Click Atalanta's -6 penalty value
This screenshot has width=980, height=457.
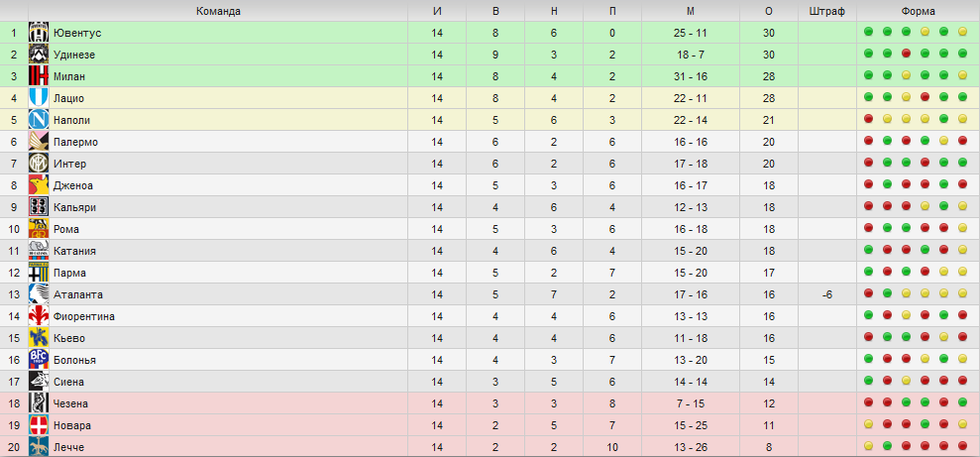(x=826, y=294)
